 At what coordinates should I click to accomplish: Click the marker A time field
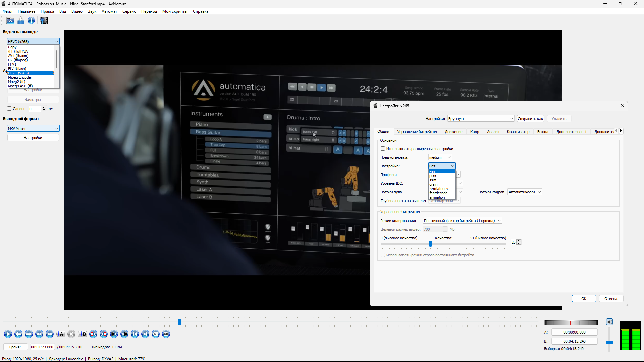(x=574, y=332)
